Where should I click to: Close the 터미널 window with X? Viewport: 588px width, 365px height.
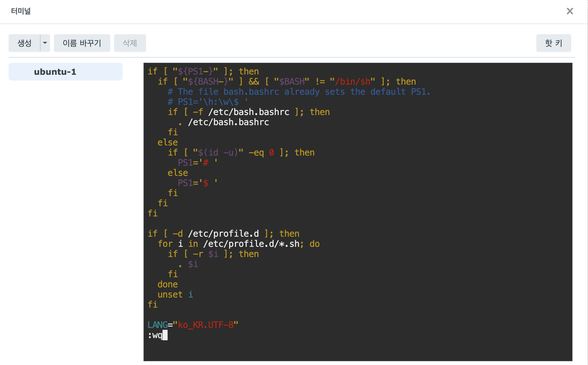pyautogui.click(x=570, y=11)
